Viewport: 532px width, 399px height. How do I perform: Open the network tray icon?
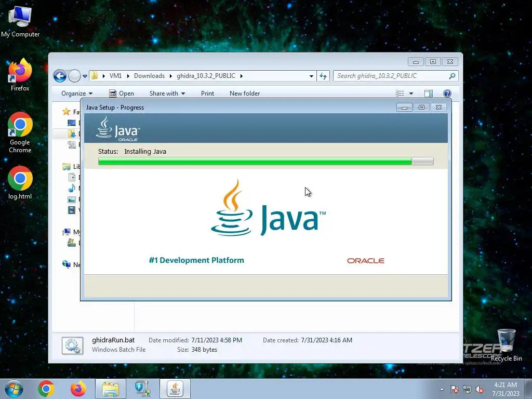click(467, 389)
